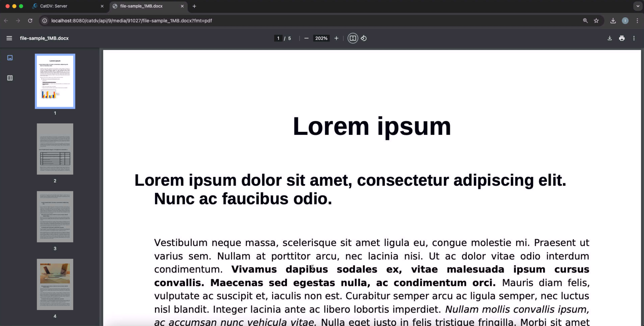Jump to page 3 thumbnail
644x326 pixels.
point(55,217)
